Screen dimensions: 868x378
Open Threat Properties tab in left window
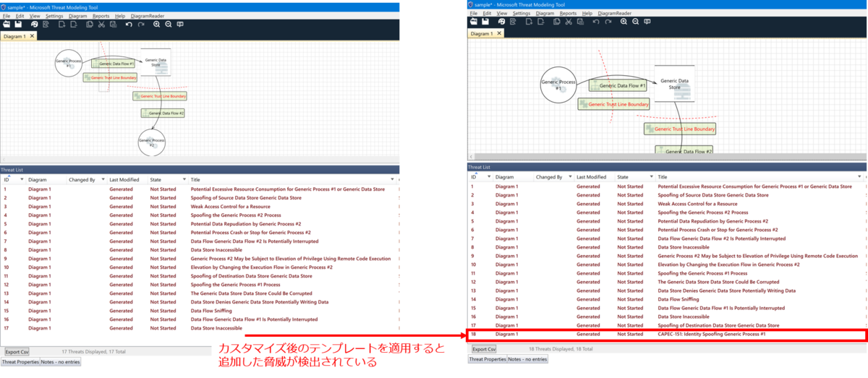point(20,361)
